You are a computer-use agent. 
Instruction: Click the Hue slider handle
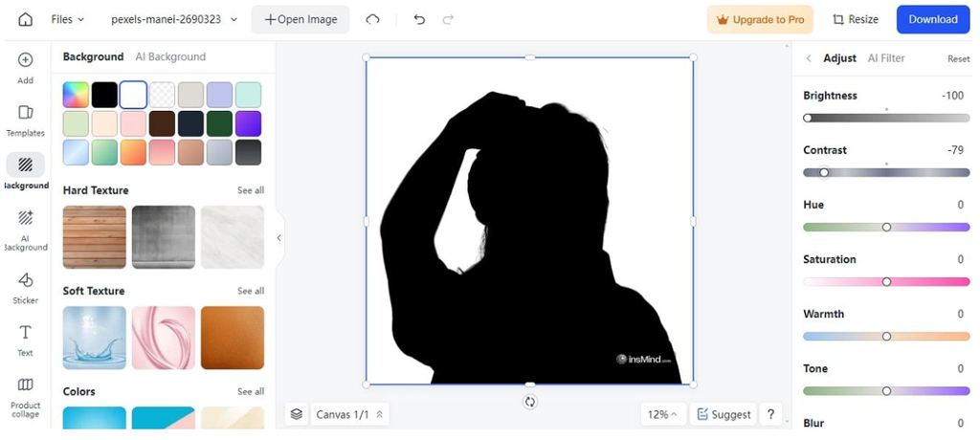(x=886, y=227)
